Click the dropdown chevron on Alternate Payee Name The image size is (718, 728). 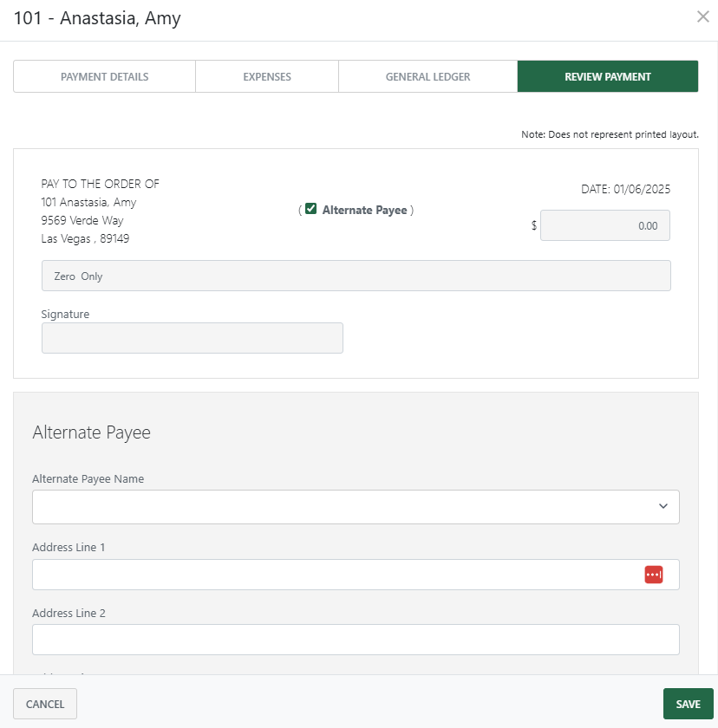point(663,506)
